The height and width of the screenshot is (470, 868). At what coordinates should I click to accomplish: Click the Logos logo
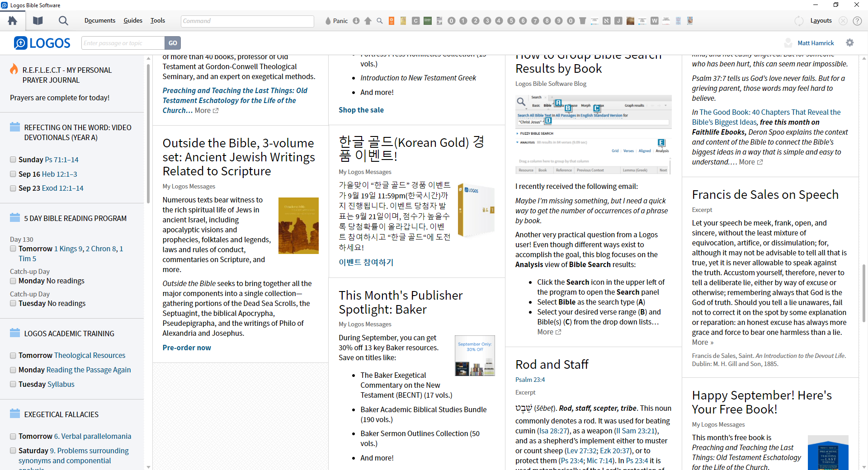[42, 43]
